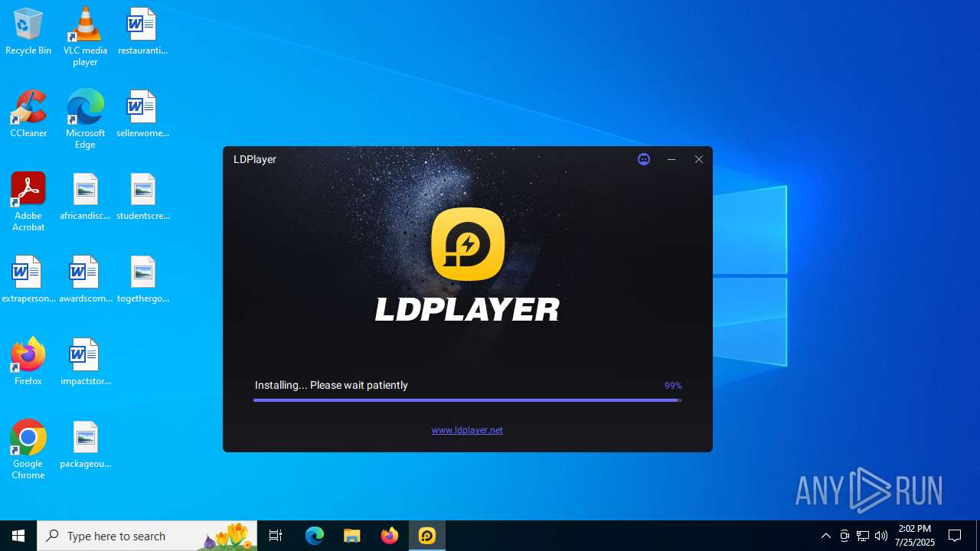
Task: Select the VLC media player shortcut
Action: [x=85, y=37]
